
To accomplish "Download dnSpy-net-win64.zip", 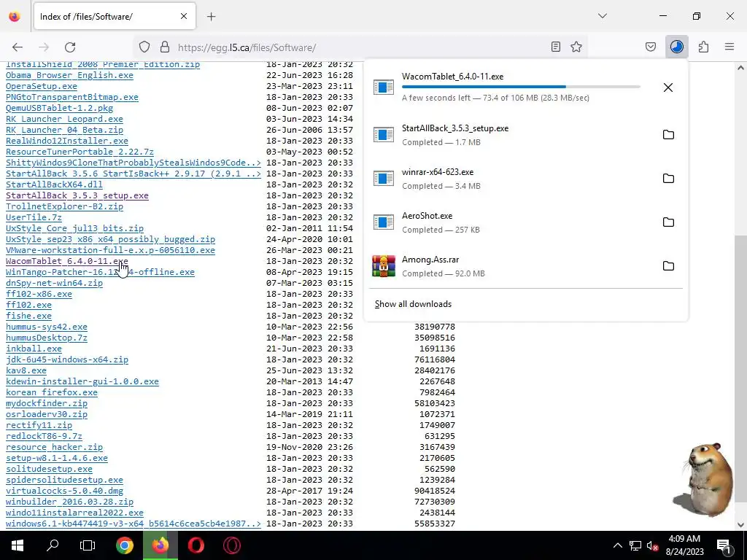I will pos(54,284).
